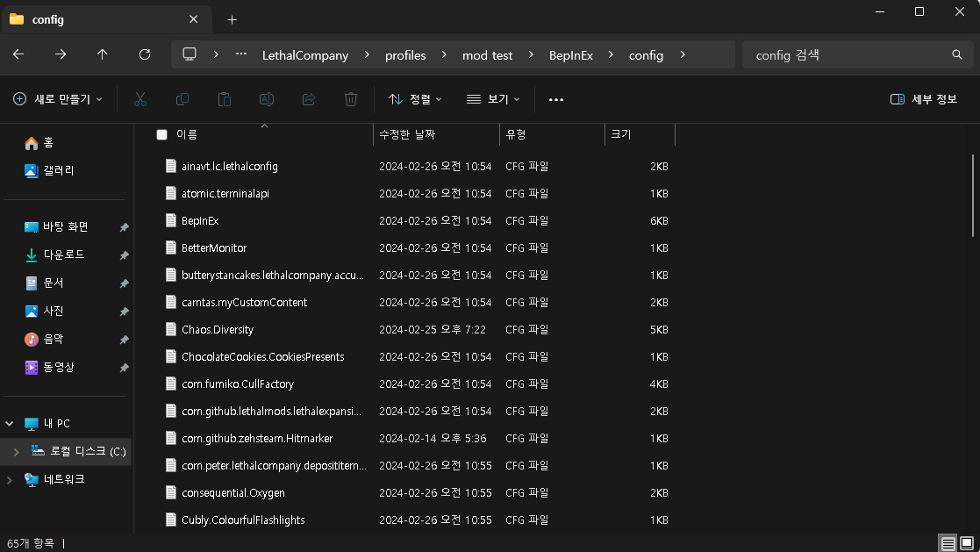The image size is (980, 552).
Task: Unpin 음악 using its pin icon
Action: tap(124, 341)
